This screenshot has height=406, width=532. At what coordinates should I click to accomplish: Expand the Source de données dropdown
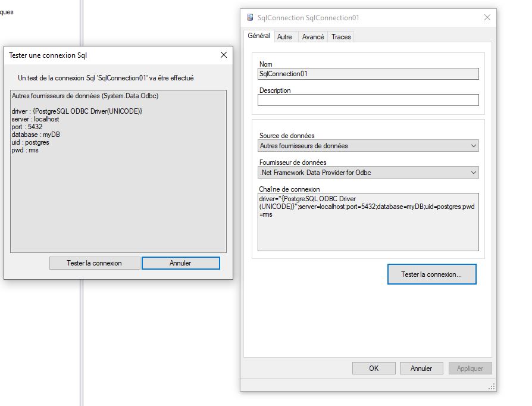(368, 146)
